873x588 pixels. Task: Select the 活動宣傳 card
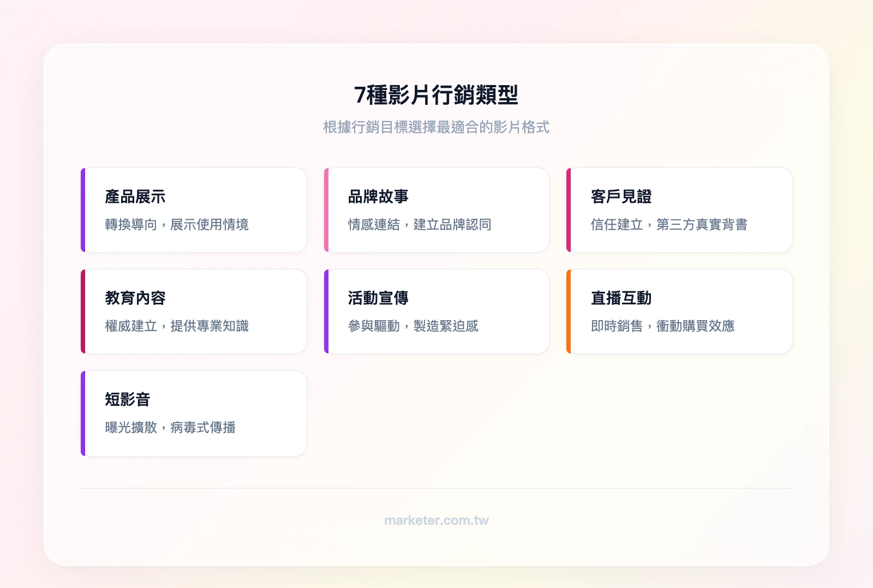coord(436,311)
